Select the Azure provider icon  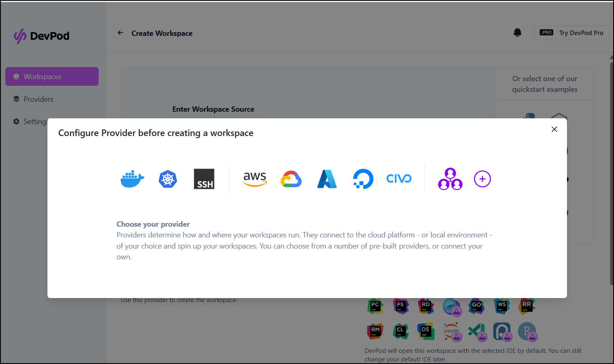pyautogui.click(x=327, y=179)
